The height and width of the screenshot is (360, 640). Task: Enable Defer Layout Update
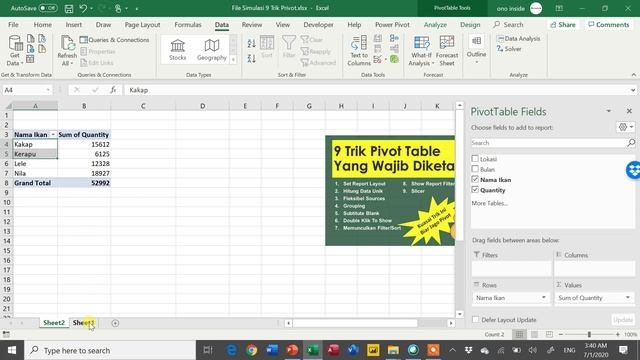[476, 320]
